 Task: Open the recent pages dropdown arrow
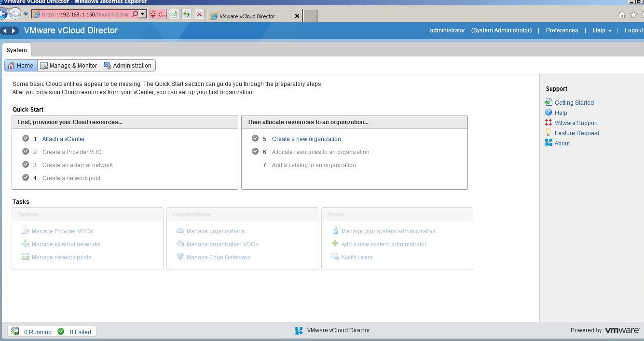click(x=26, y=14)
